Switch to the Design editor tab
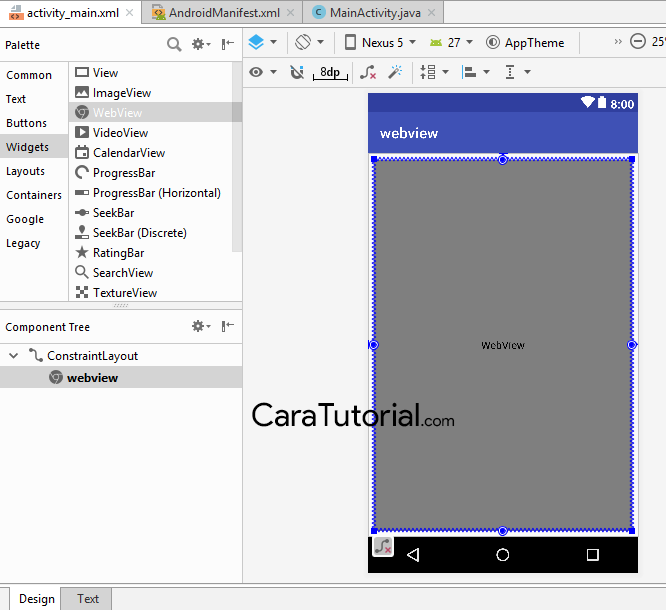Image resolution: width=666 pixels, height=610 pixels. coord(37,599)
